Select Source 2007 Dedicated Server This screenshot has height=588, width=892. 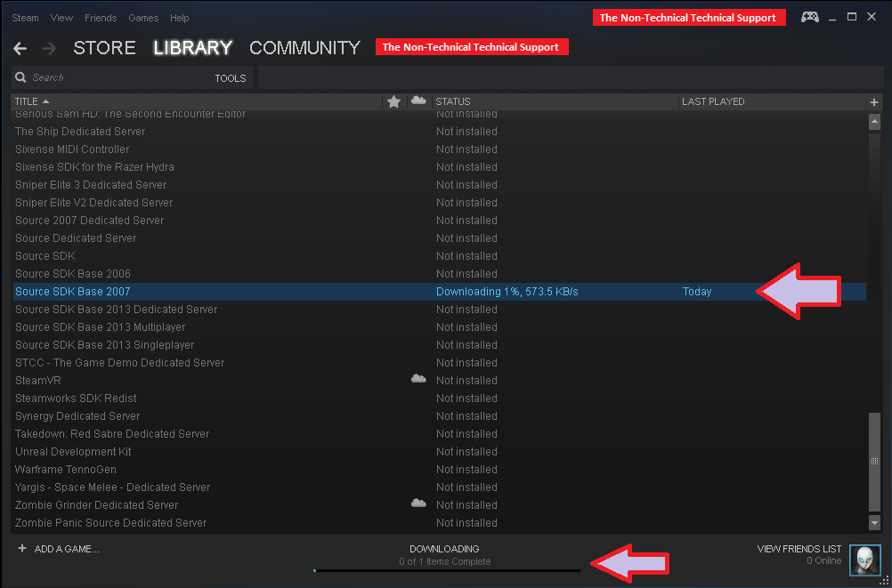pos(89,220)
